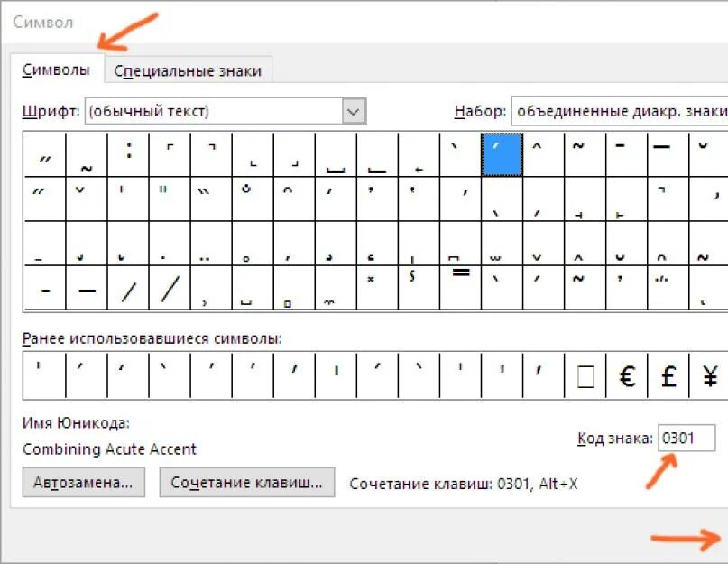The height and width of the screenshot is (564, 728).
Task: Click the Ранее использовавшиеся символы label
Action: click(152, 338)
